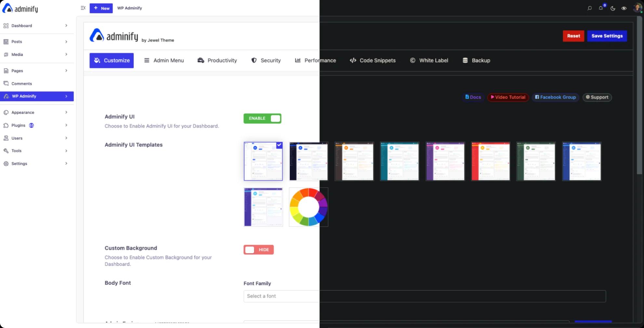The height and width of the screenshot is (328, 644).
Task: Click the Reset button
Action: [x=573, y=36]
